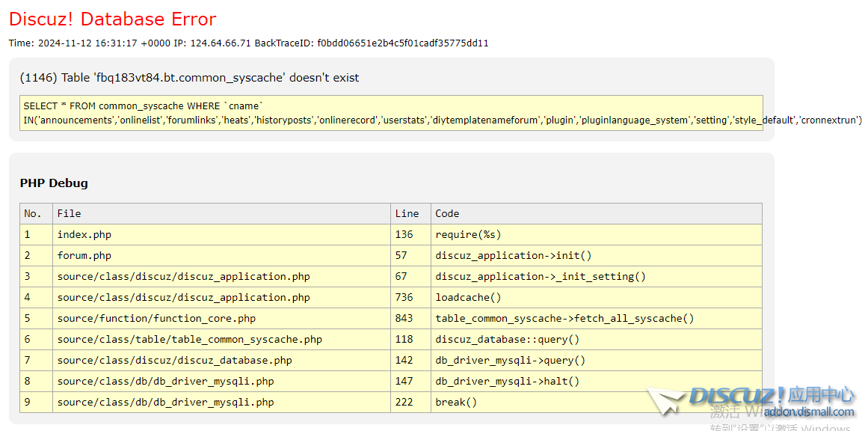Select the index.php file cell
The image size is (868, 431).
(x=84, y=235)
